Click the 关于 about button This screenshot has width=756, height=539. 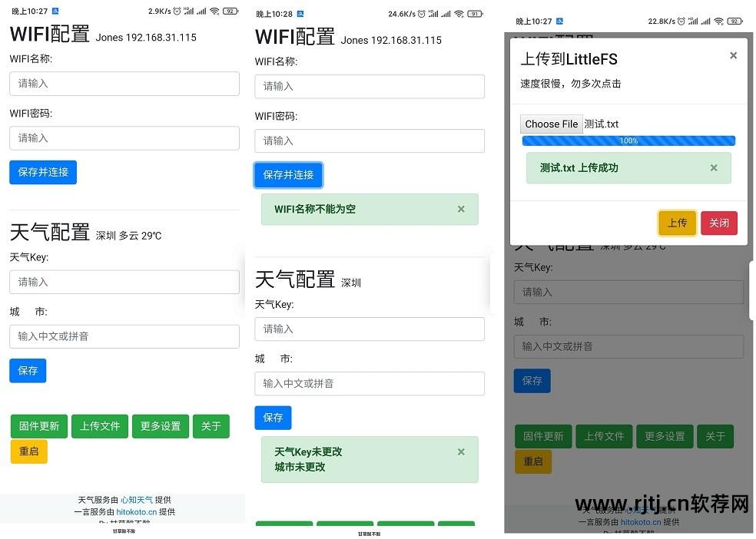click(211, 426)
